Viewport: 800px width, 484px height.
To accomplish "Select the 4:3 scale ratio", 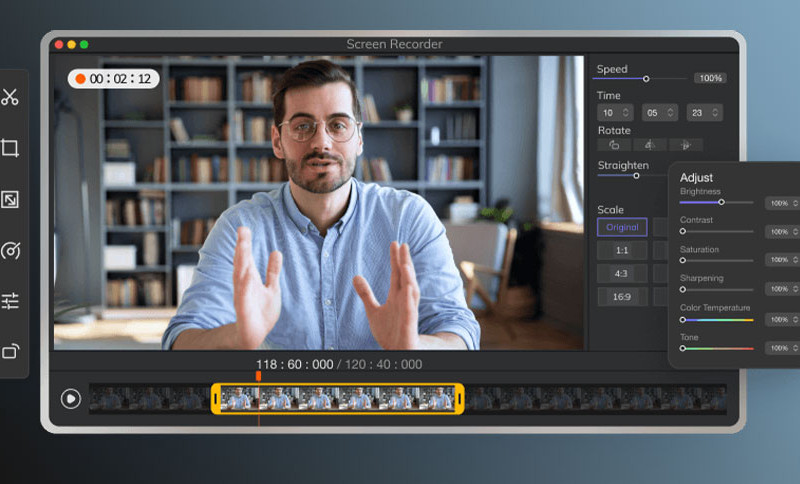I will 622,274.
